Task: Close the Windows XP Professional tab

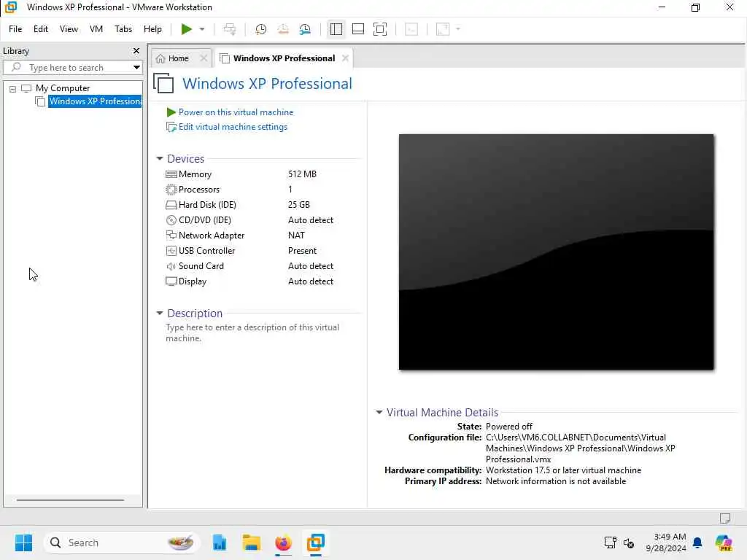Action: click(345, 58)
